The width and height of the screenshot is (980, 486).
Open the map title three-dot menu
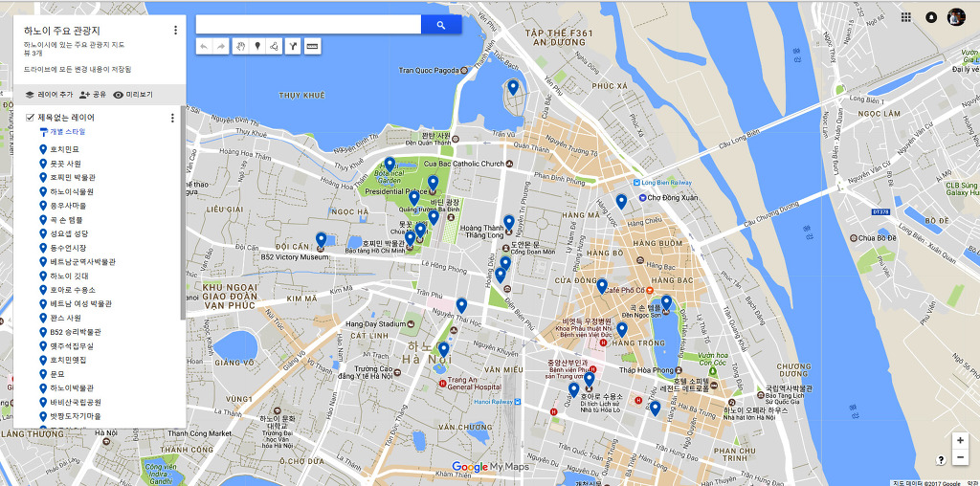[x=176, y=30]
